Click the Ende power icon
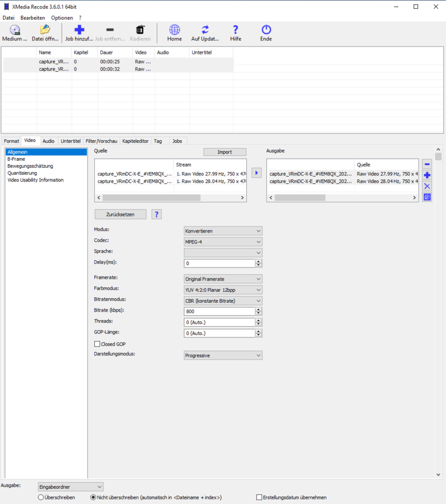The height and width of the screenshot is (504, 446). click(266, 30)
